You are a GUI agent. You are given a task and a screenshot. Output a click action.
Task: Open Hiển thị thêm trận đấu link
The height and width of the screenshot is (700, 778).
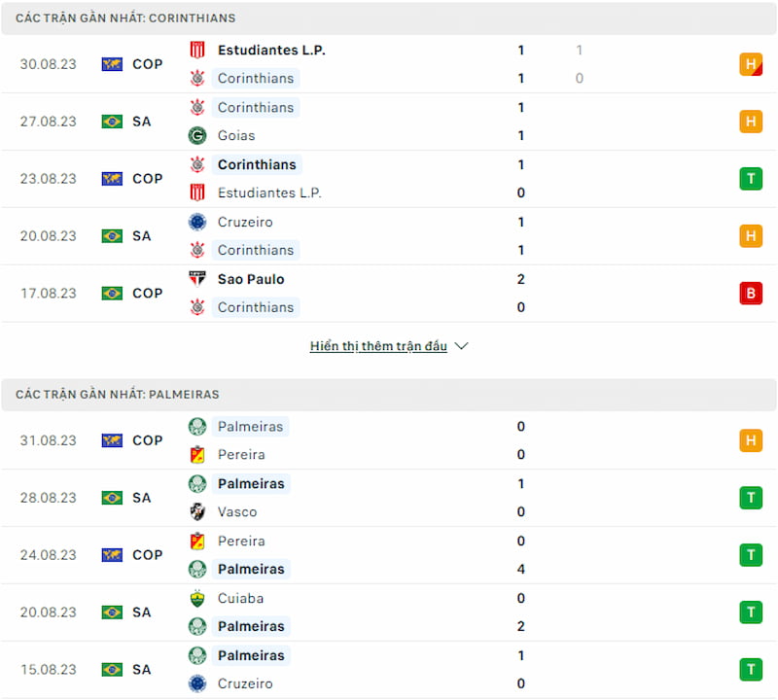378,346
